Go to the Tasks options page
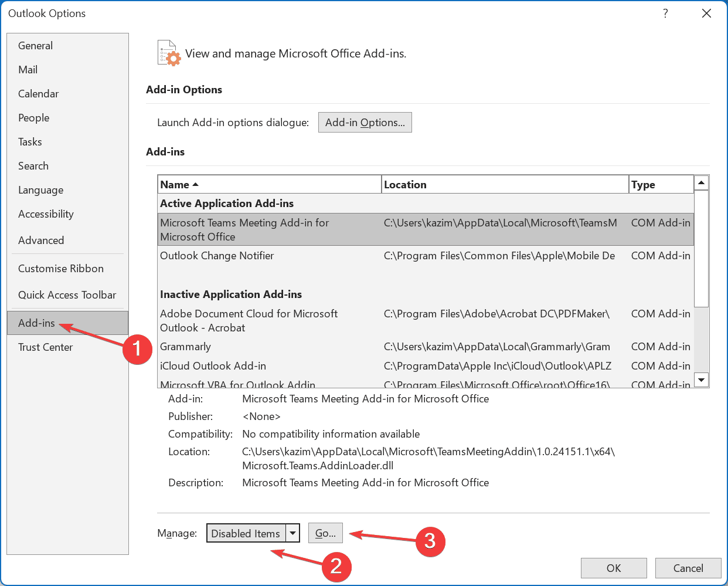 point(67,142)
